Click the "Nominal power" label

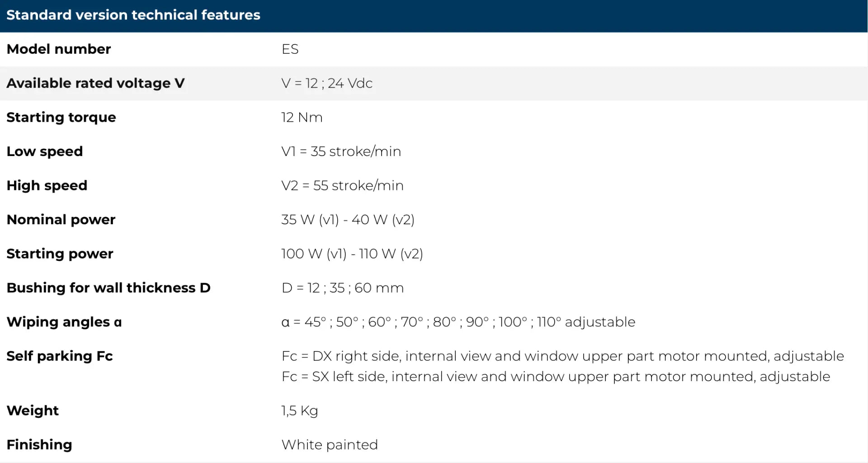tap(61, 219)
